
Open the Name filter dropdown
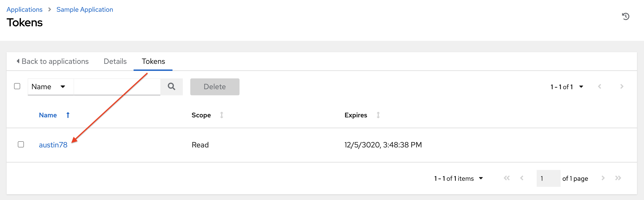click(x=50, y=87)
